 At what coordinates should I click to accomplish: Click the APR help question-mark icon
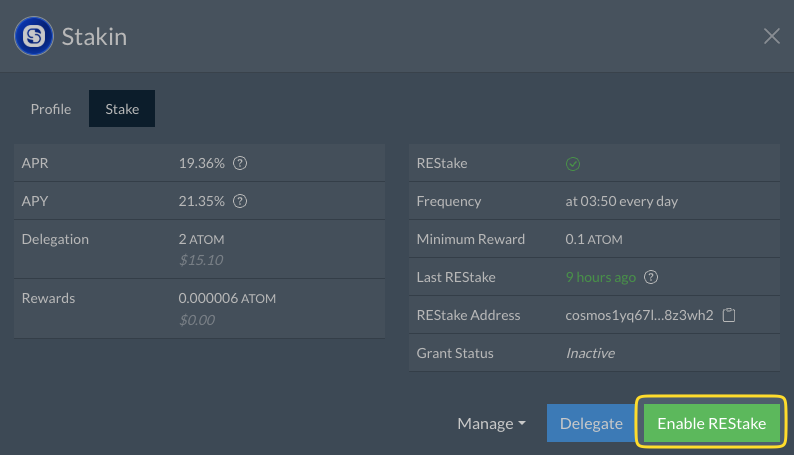point(240,163)
